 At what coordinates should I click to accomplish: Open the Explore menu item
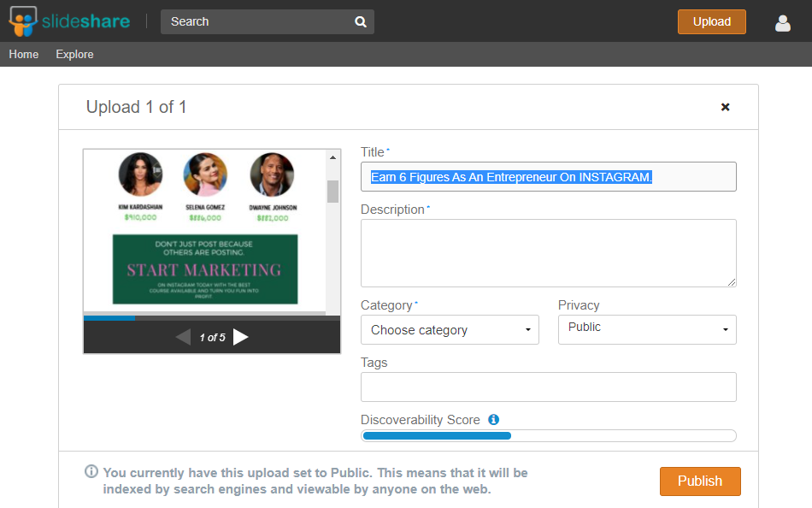pyautogui.click(x=74, y=54)
